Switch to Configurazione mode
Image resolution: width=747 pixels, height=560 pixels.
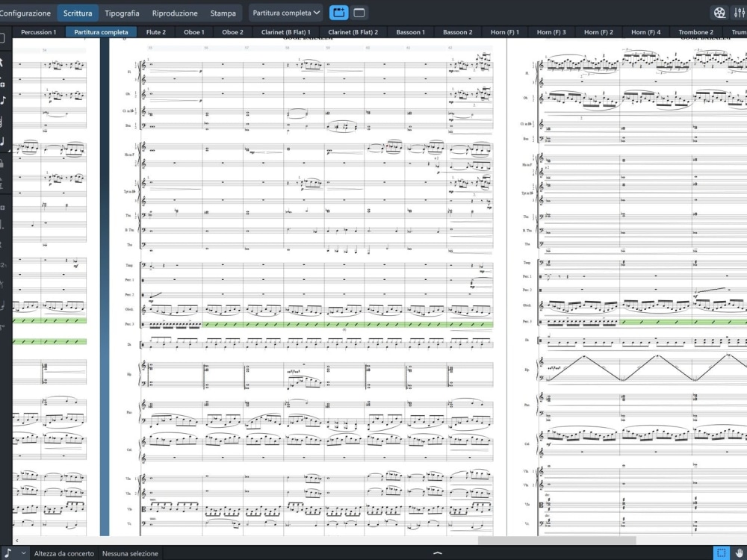tap(25, 13)
